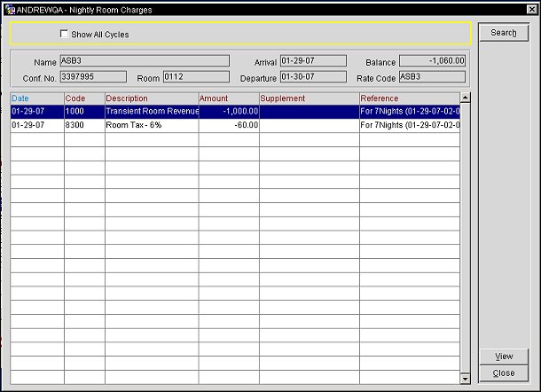Sort by the Date column header

click(x=36, y=98)
